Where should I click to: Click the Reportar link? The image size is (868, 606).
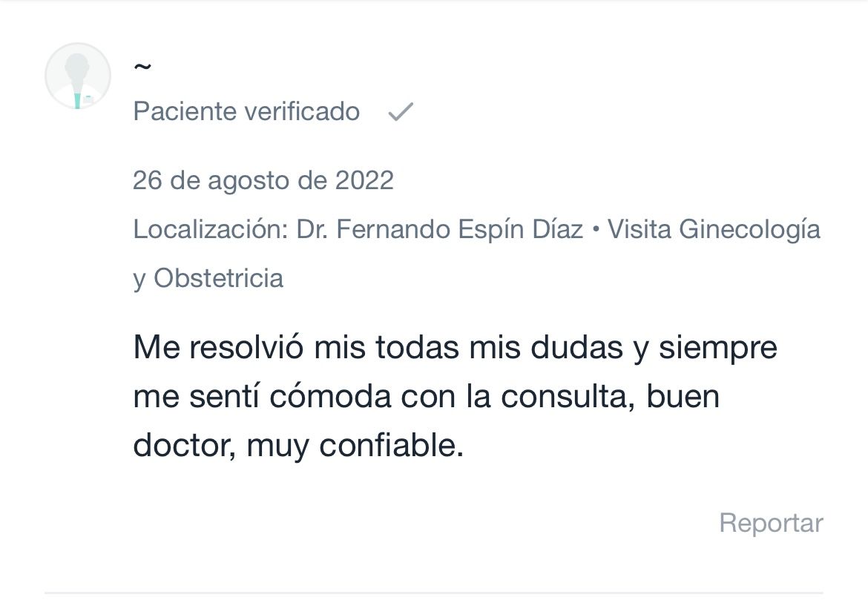tap(771, 523)
